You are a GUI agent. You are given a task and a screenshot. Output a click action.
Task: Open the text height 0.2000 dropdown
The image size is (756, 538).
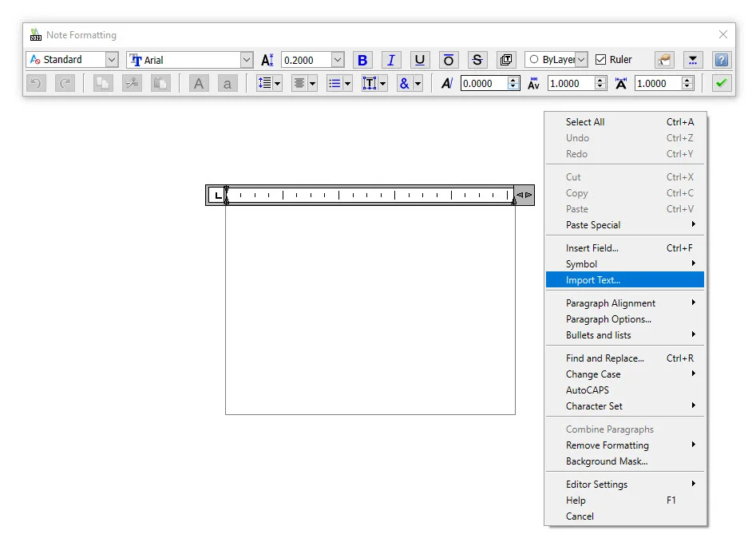338,60
